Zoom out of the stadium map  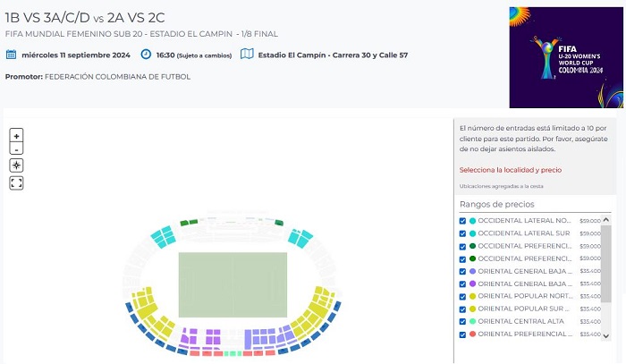(x=16, y=149)
